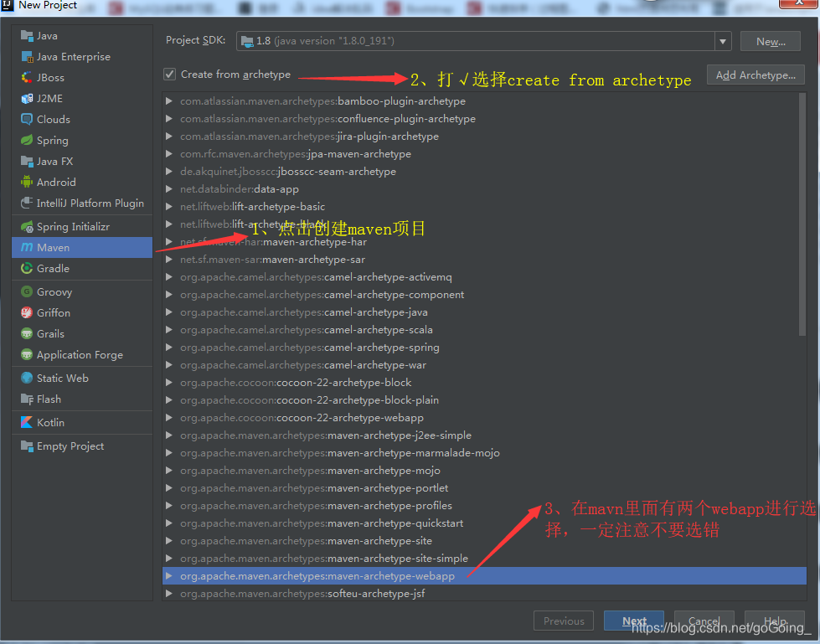This screenshot has height=644, width=820.
Task: Click the New... SDK button
Action: coord(771,41)
